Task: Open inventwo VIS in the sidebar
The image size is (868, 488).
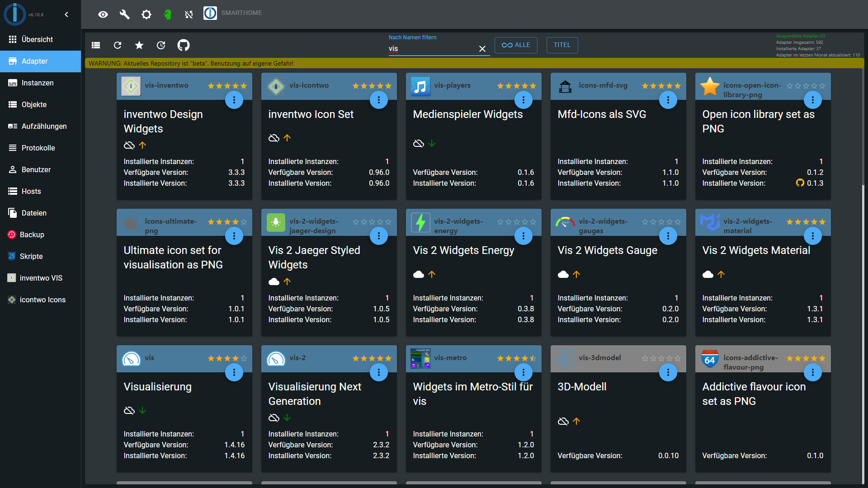Action: (x=41, y=278)
